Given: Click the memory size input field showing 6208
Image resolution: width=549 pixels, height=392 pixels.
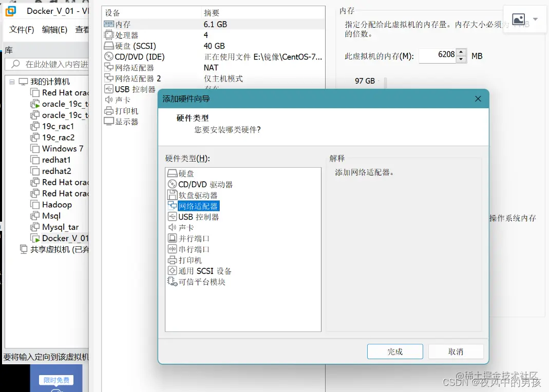Looking at the screenshot, I should pyautogui.click(x=438, y=55).
